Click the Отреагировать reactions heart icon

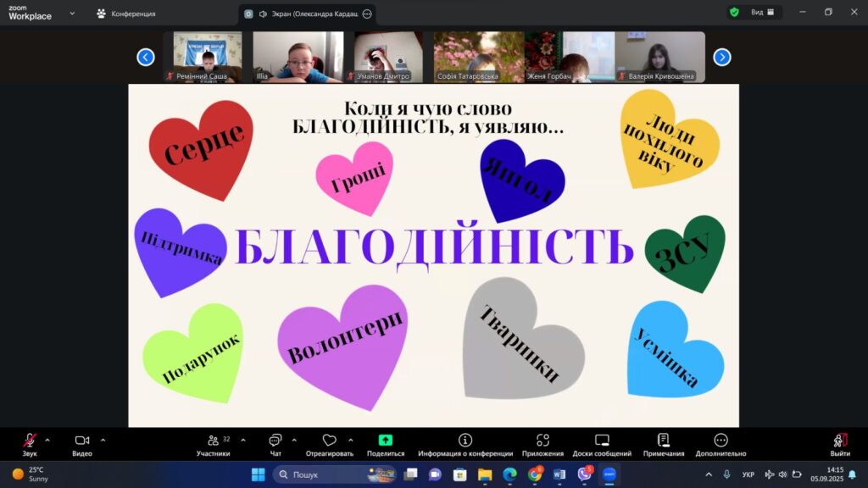[x=330, y=441]
